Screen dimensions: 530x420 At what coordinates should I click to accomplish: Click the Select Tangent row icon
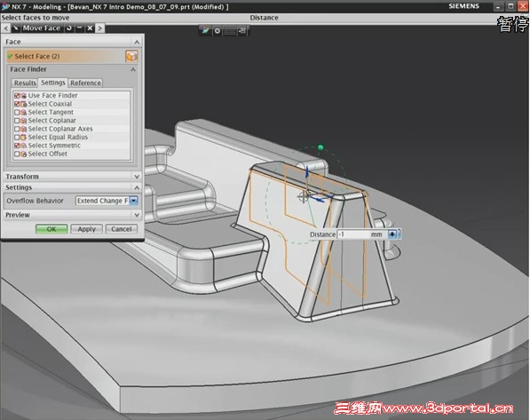pyautogui.click(x=24, y=112)
